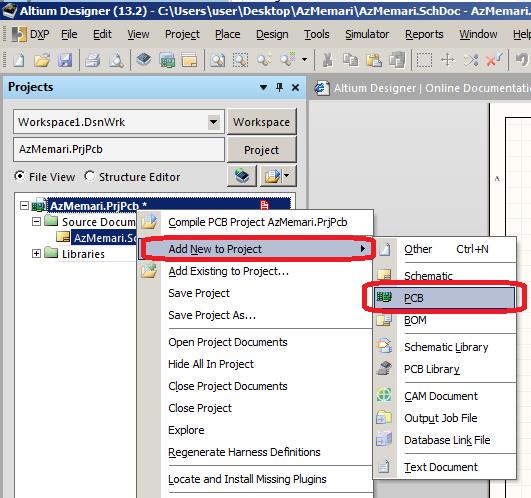Click the Save floppy disk icon
The width and height of the screenshot is (531, 498).
click(65, 60)
